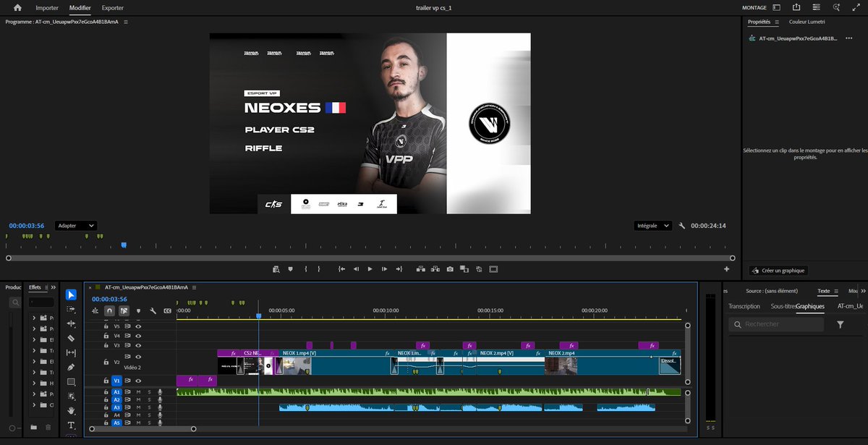
Task: Go to In point
Action: (341, 269)
